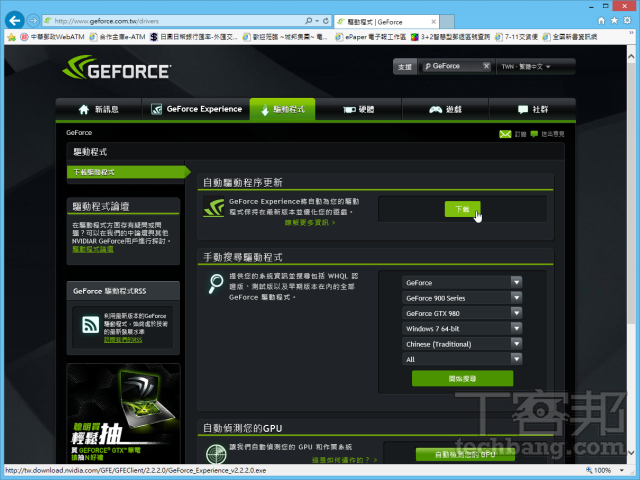Click the GeForce Experience logo icon

(214, 207)
